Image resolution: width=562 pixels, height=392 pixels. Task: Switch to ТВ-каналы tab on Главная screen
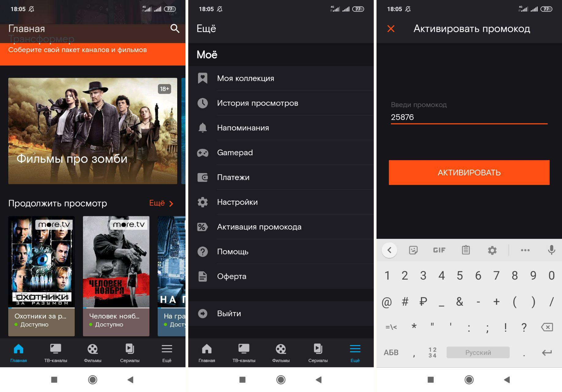(x=56, y=353)
